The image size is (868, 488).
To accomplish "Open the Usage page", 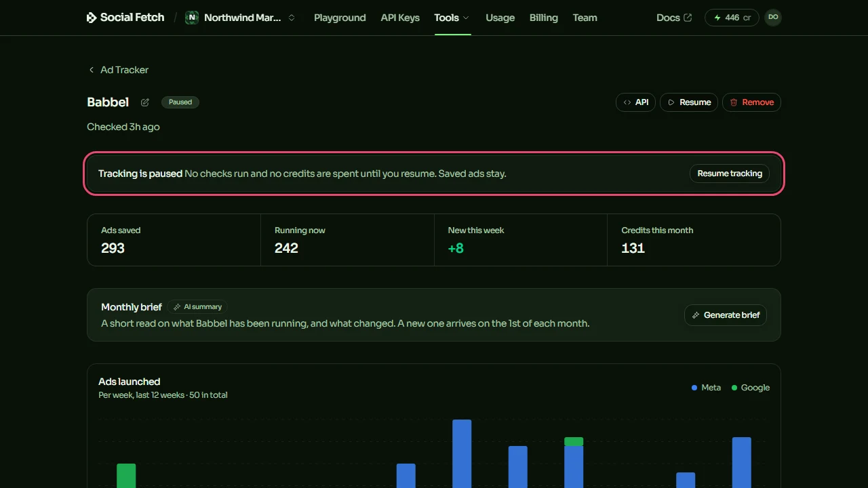I will 500,18.
